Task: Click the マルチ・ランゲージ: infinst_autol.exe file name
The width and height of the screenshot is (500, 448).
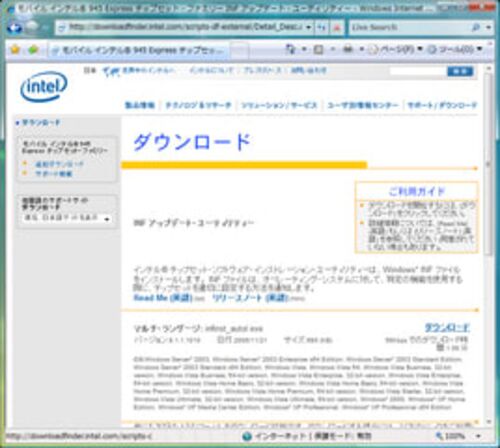Action: pyautogui.click(x=198, y=329)
